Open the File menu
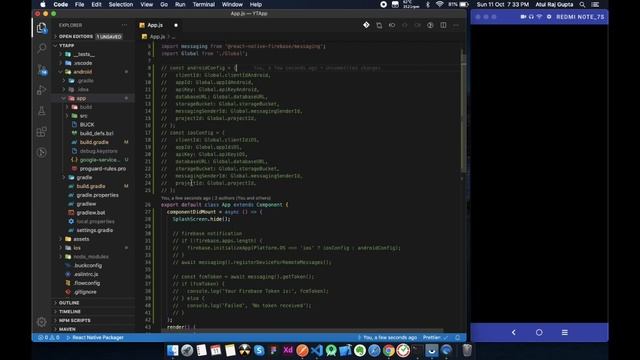This screenshot has width=640, height=360. pos(79,4)
